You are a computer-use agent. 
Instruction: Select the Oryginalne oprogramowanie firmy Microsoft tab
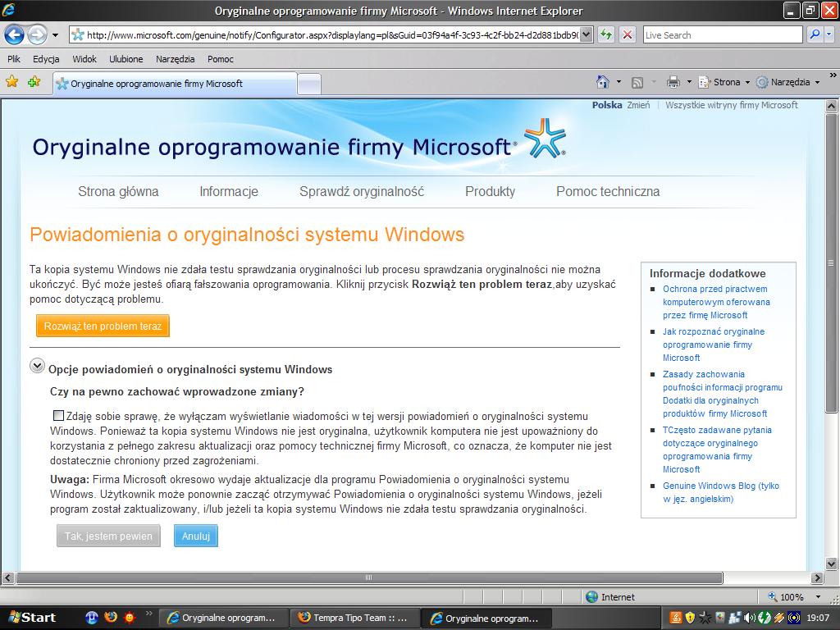click(175, 84)
